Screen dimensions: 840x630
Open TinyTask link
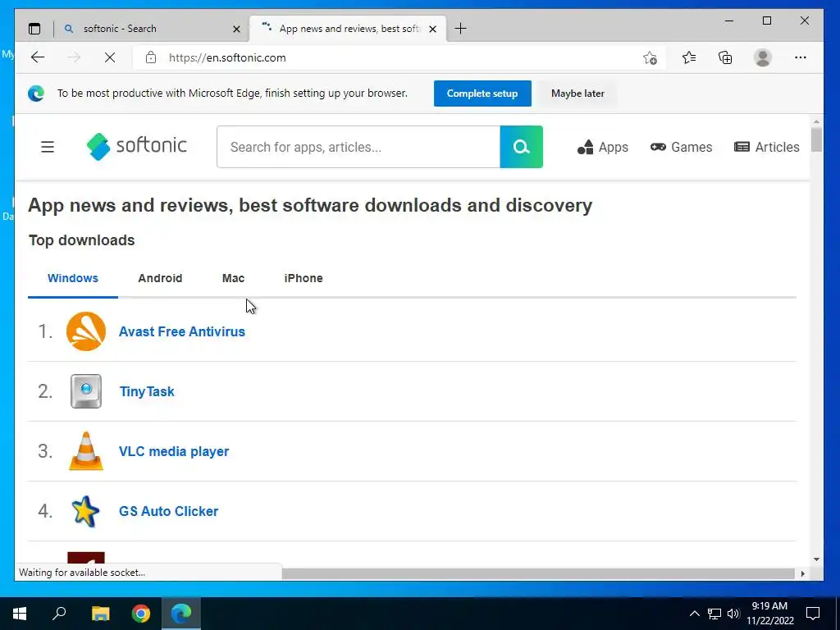(x=147, y=391)
